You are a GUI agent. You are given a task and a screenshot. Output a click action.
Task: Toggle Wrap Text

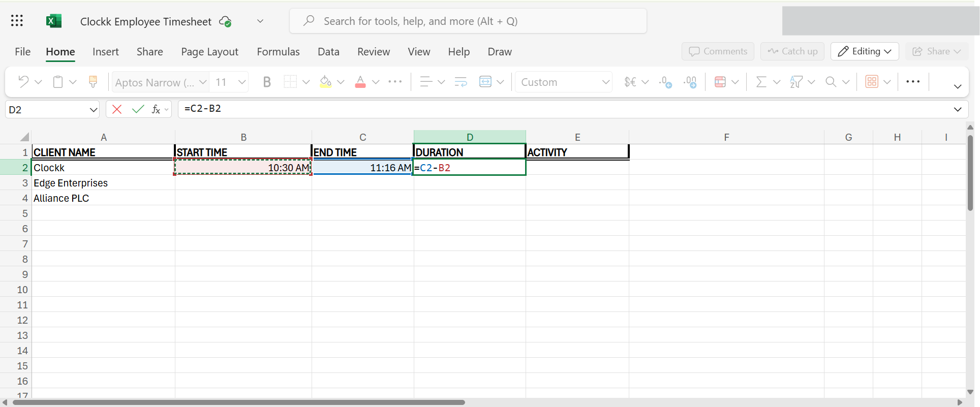tap(461, 82)
